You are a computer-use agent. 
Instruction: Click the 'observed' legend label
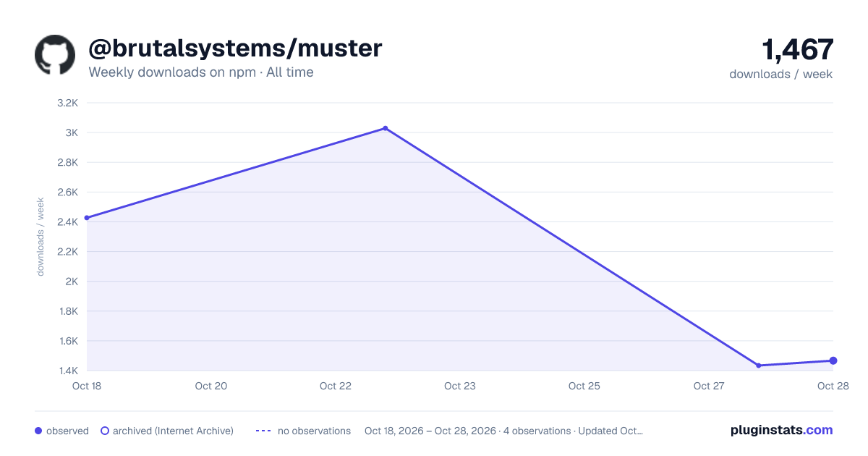pyautogui.click(x=67, y=431)
